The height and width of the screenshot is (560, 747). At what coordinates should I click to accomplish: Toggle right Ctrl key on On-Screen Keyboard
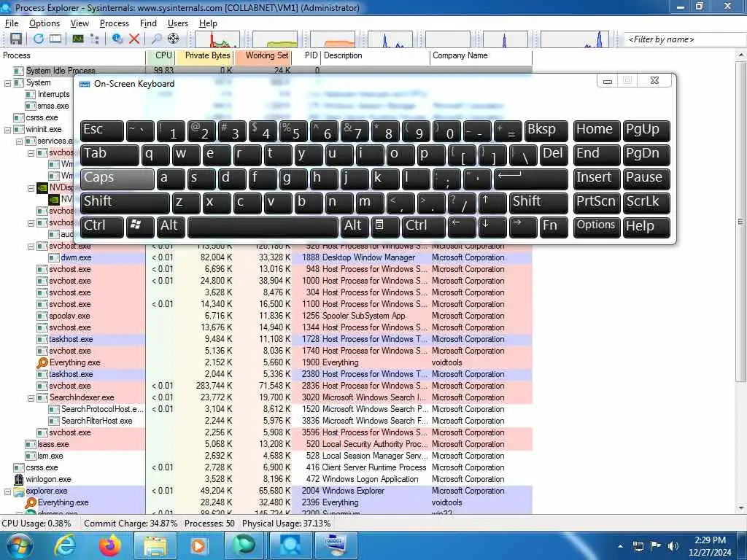pos(424,227)
